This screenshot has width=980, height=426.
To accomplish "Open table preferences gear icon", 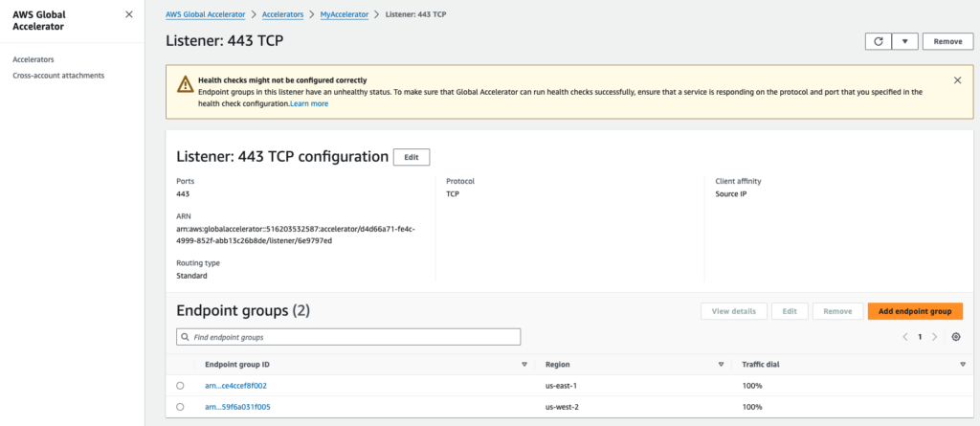I will 956,337.
